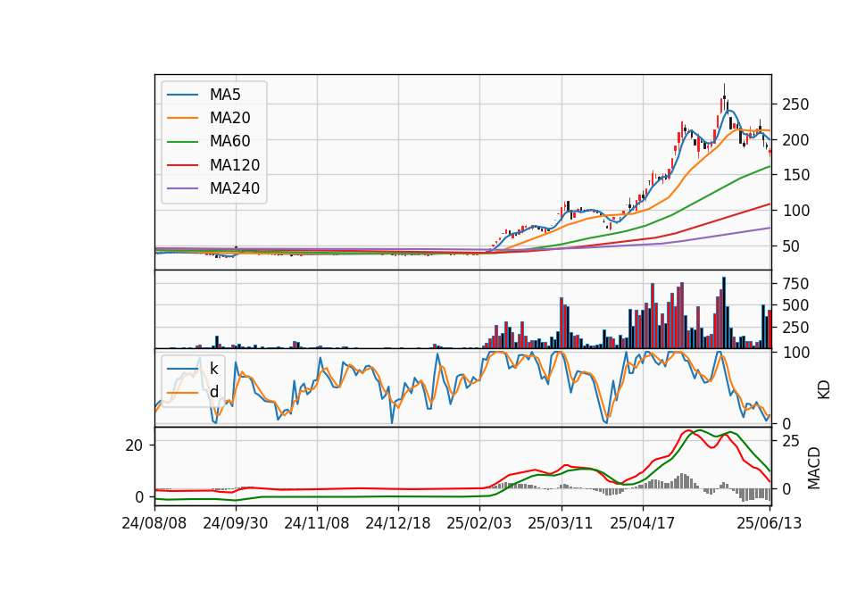Click the MA5 legend label

click(x=225, y=95)
